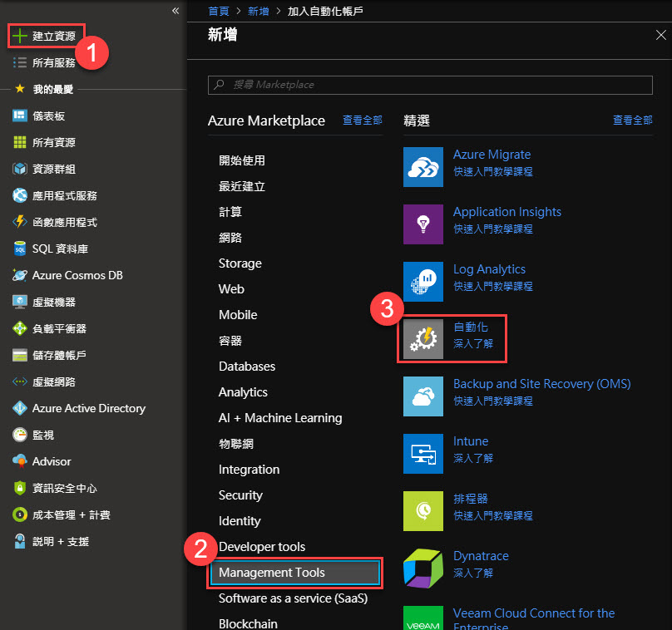
Task: Click the Dynatrace tile icon
Action: 423,568
